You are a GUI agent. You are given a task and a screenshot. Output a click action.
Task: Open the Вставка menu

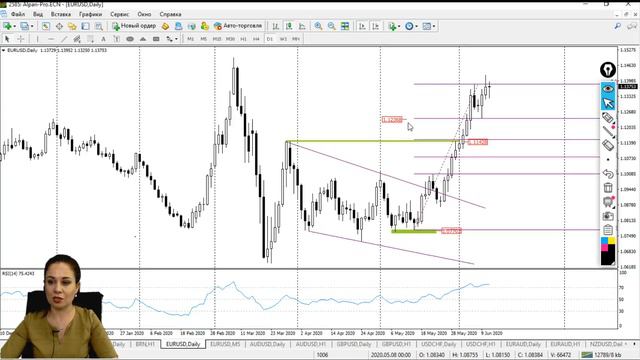coord(61,14)
